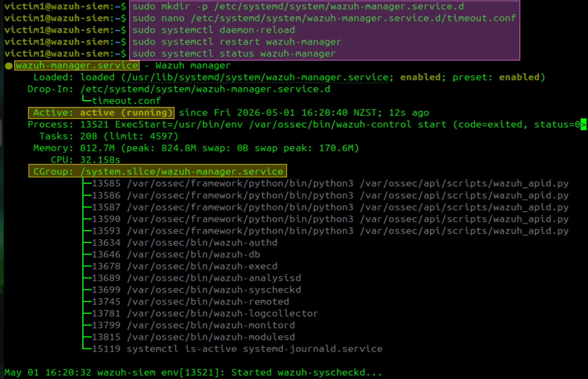Click process row 13781 wazuh-logcollector
The height and width of the screenshot is (379, 588).
click(x=205, y=314)
